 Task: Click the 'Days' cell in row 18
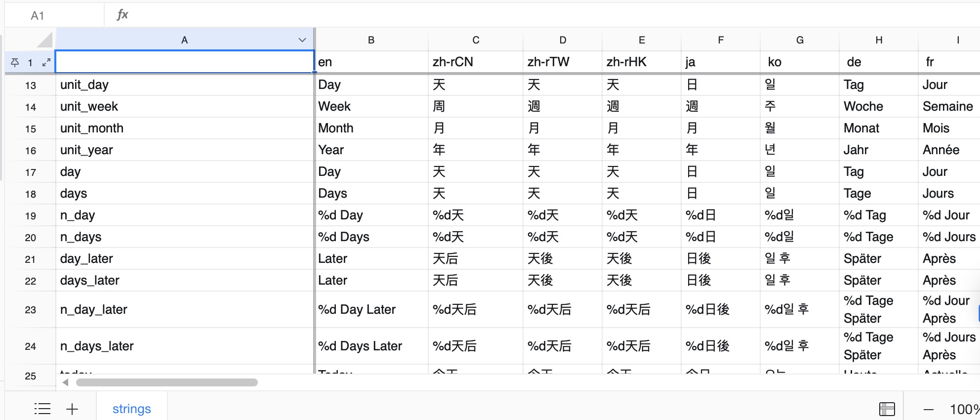[371, 193]
